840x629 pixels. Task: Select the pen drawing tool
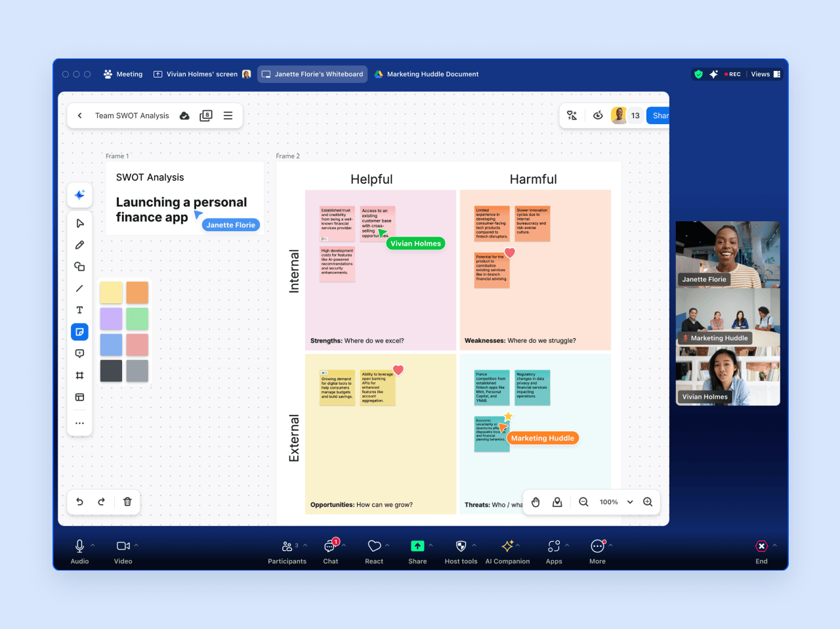pos(79,245)
